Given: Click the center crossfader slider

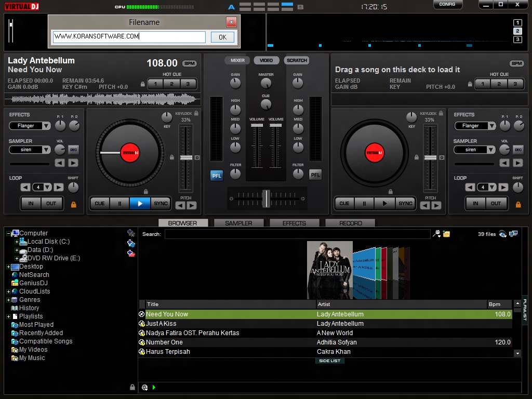Looking at the screenshot, I should pyautogui.click(x=265, y=198).
